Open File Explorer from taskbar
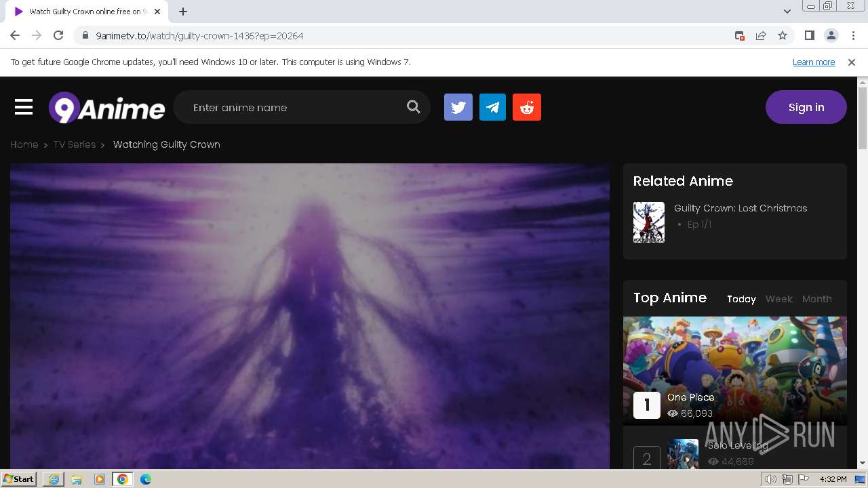Viewport: 868px width, 488px height. (x=77, y=479)
